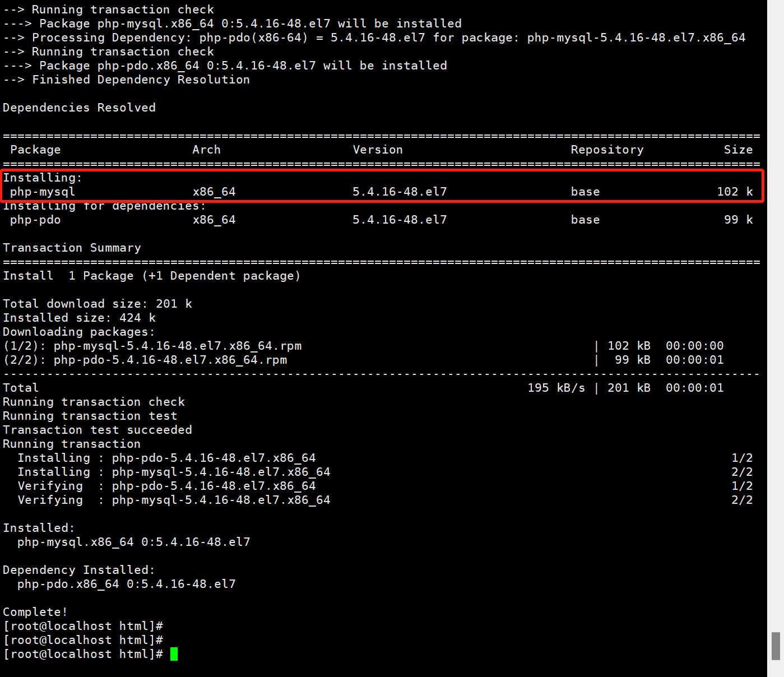Click "php-pdo" in the dependencies table row
The height and width of the screenshot is (677, 784).
(x=35, y=220)
